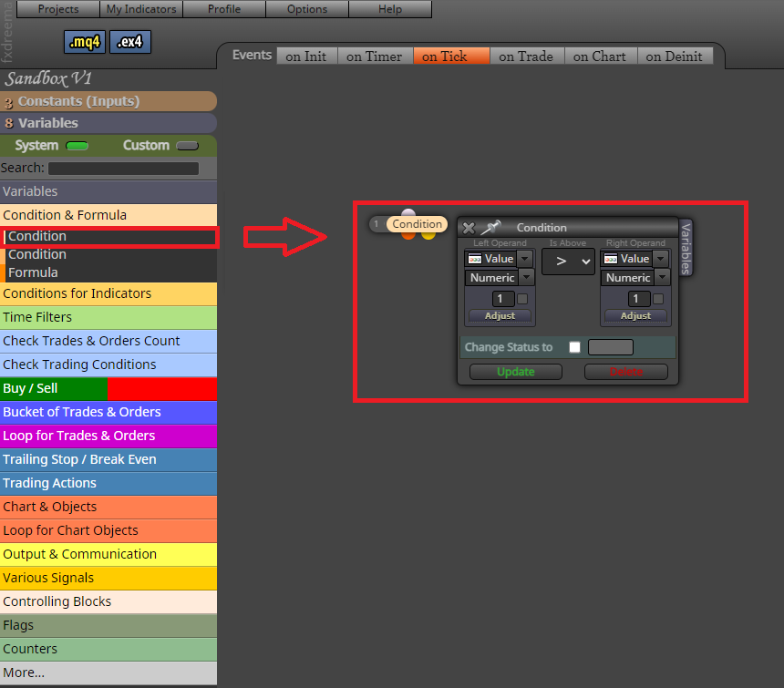The image size is (784, 688).
Task: Expand the 8 Variables section
Action: 108,123
